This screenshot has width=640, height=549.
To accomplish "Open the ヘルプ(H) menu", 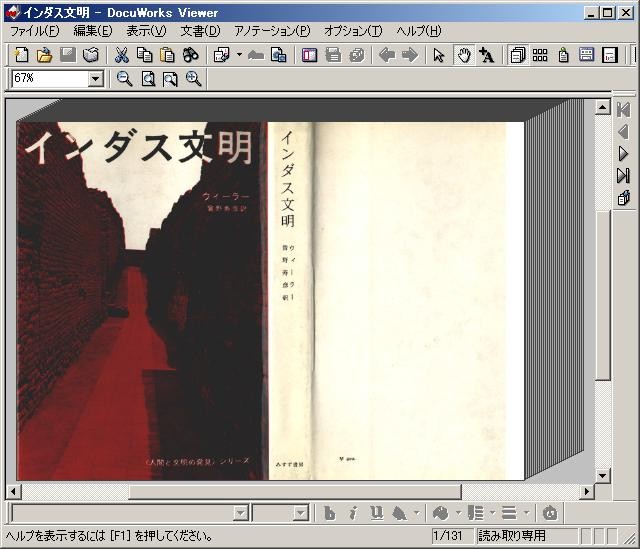I will click(419, 31).
